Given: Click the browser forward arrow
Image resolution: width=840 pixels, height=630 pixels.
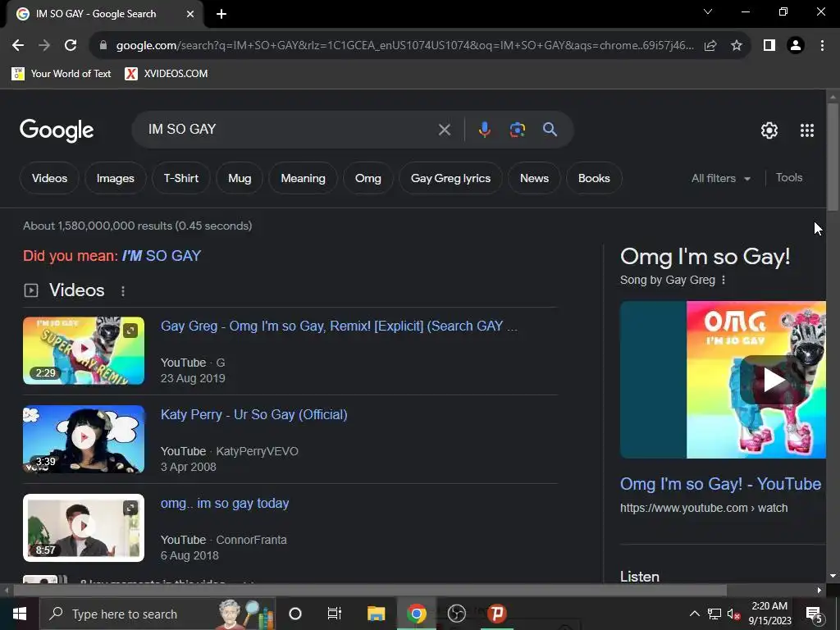Looking at the screenshot, I should point(44,46).
